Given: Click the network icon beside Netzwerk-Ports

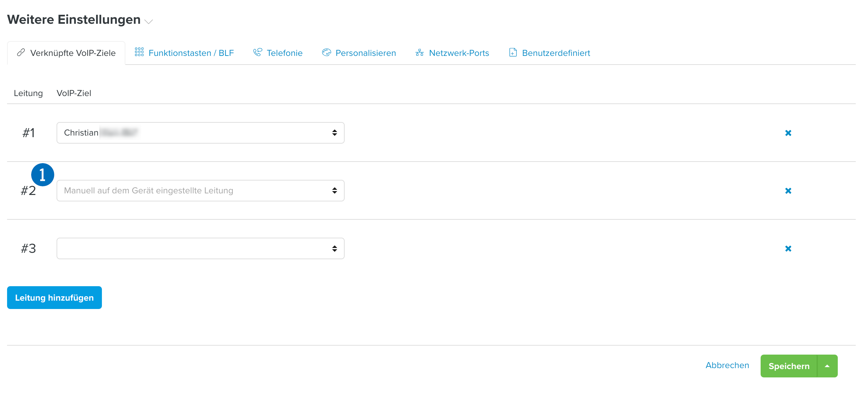Looking at the screenshot, I should click(x=420, y=53).
